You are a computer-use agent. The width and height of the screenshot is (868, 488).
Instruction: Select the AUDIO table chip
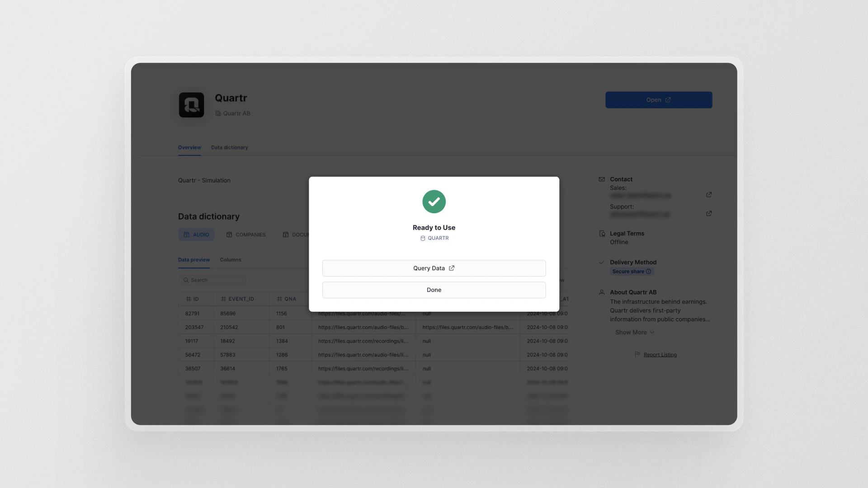(196, 235)
